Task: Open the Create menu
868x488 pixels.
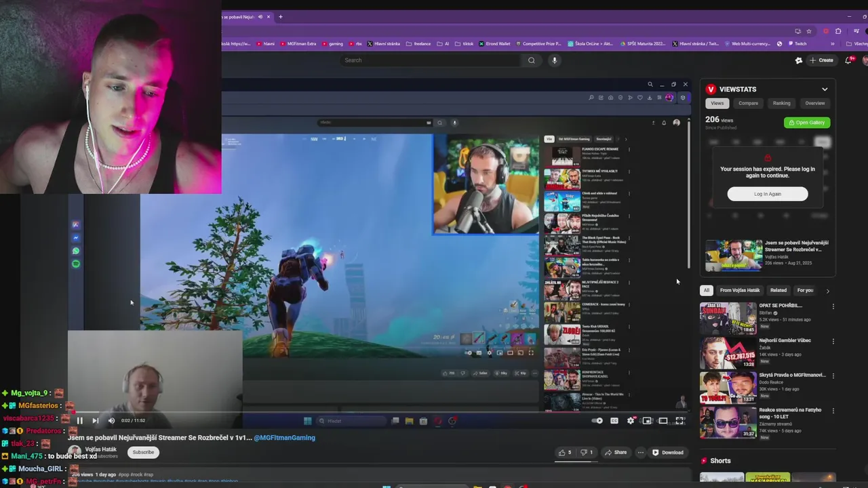Action: (821, 60)
